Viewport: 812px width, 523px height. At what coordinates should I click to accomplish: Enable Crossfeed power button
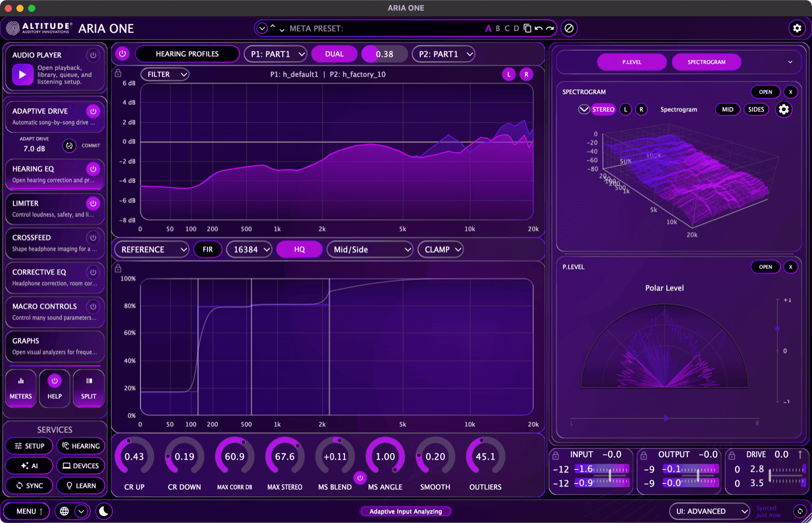(93, 238)
